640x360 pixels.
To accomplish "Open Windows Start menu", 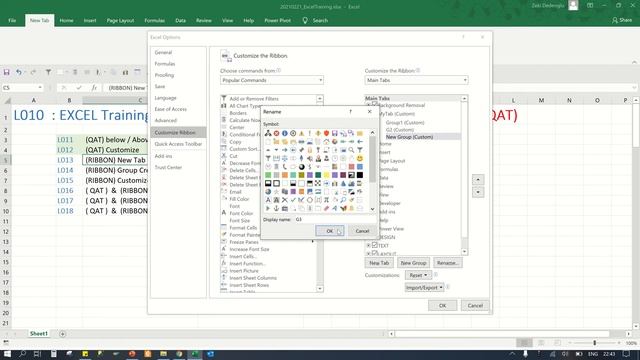I will (7, 354).
